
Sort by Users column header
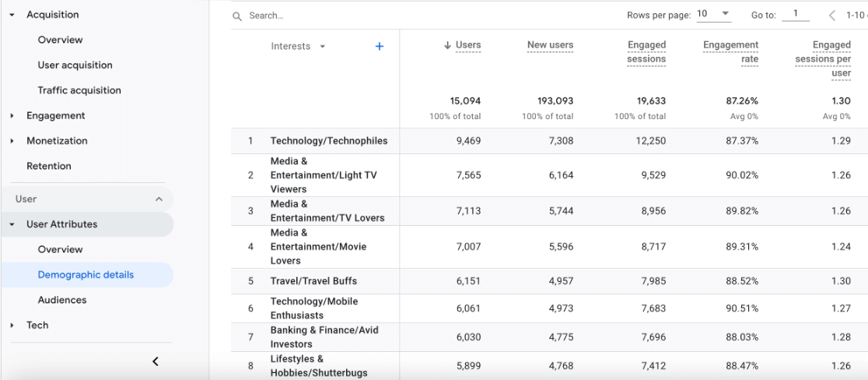pos(468,45)
